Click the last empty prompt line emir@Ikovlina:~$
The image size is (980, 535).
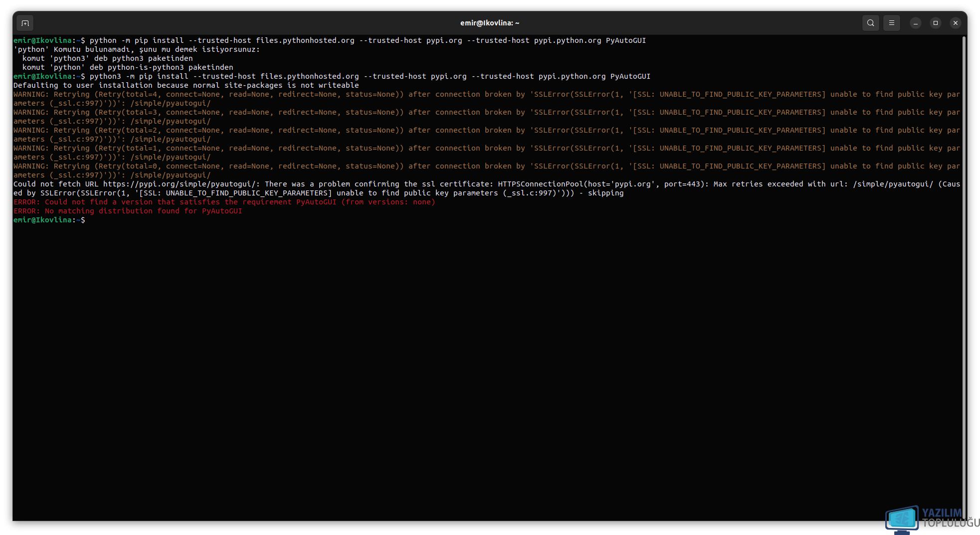[49, 220]
